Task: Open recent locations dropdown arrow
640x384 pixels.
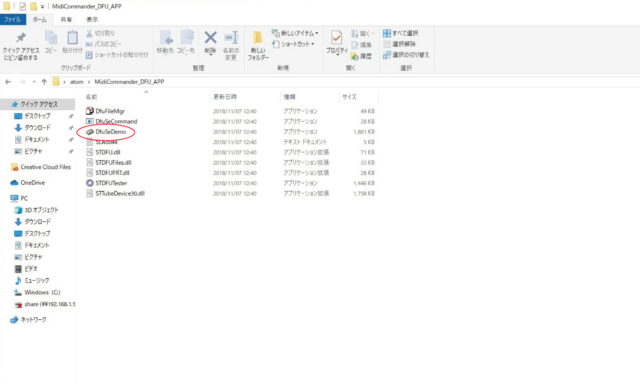Action: coord(34,82)
